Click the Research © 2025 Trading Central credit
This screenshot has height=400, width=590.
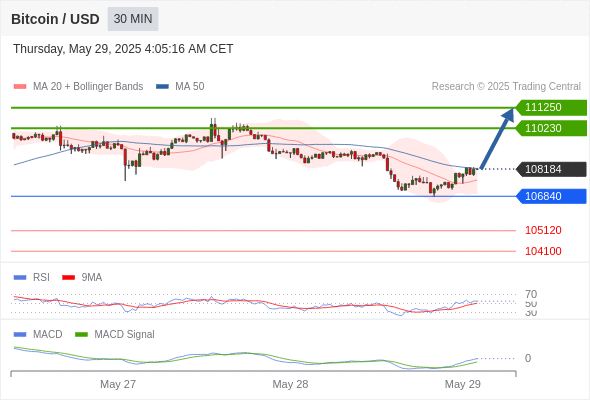506,87
